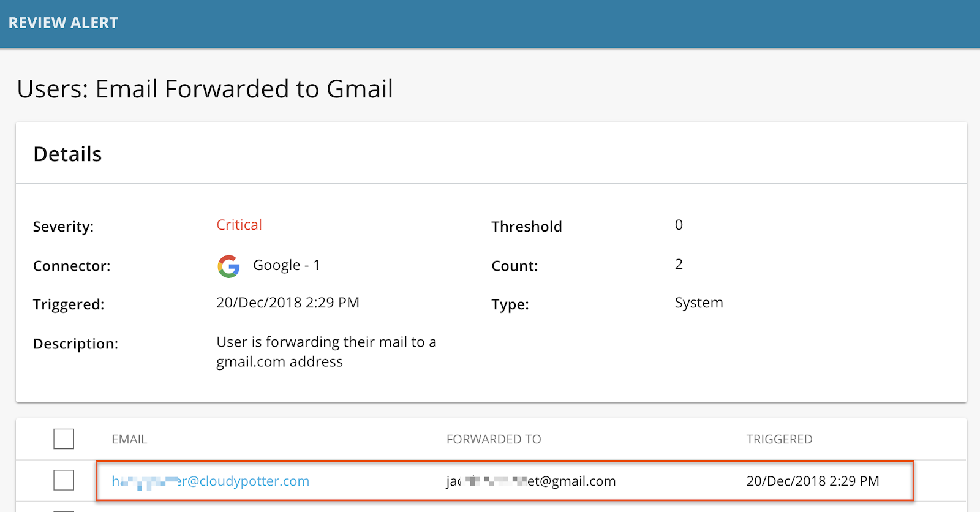
Task: Select the Users: Email Forwarded to Gmail title
Action: click(x=205, y=89)
